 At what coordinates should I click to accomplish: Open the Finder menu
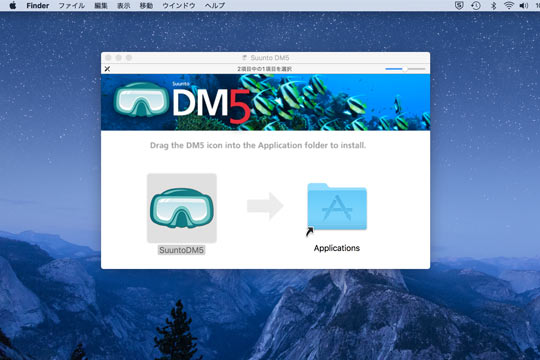[x=38, y=6]
